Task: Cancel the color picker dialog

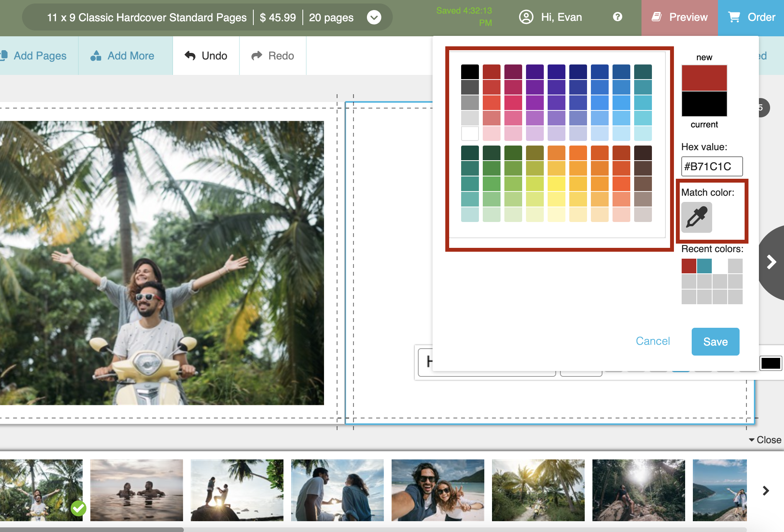Action: [x=653, y=341]
